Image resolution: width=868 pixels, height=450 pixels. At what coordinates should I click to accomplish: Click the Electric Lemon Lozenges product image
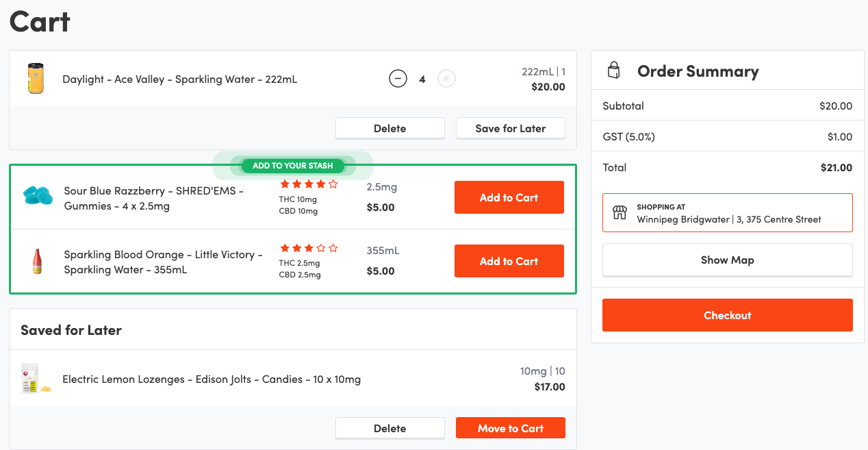click(36, 379)
